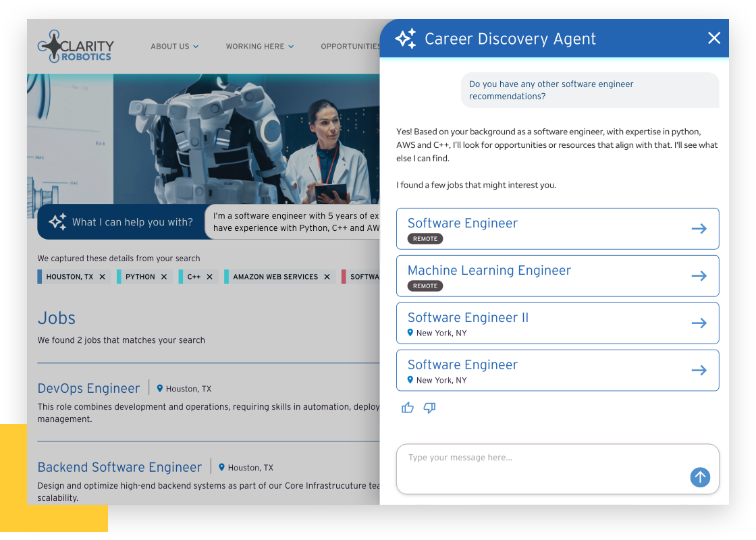Screen dimensions: 756x540
Task: Click the search box with software engineer query
Action: click(292, 222)
